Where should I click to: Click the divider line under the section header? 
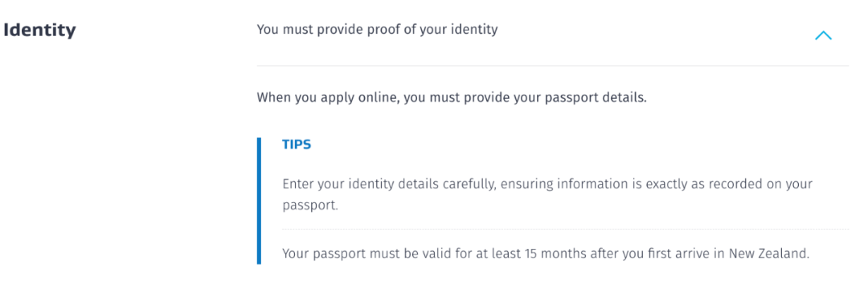point(552,66)
